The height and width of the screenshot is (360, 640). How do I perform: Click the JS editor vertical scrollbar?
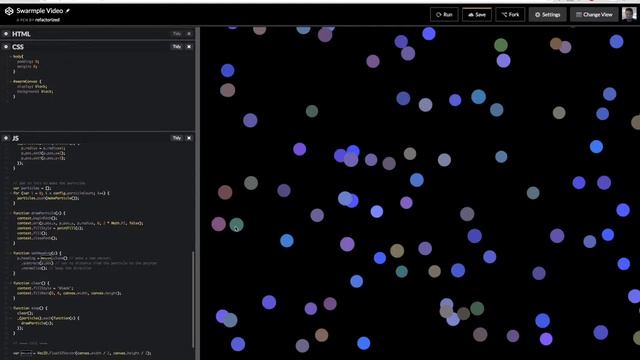pos(193,299)
